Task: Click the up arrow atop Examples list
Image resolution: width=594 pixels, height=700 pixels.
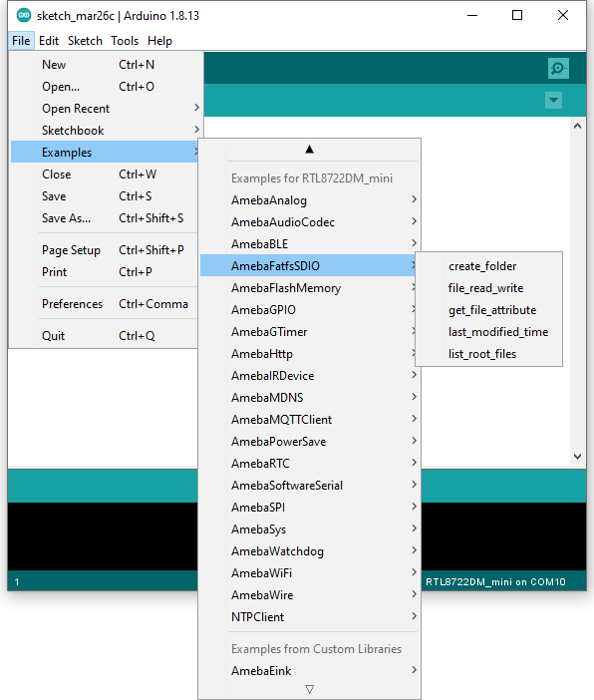Action: pyautogui.click(x=309, y=150)
